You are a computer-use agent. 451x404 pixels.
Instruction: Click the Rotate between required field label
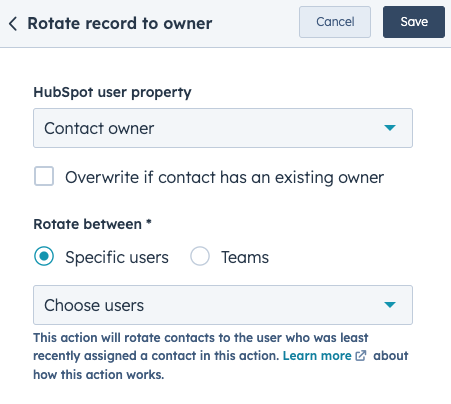(92, 224)
